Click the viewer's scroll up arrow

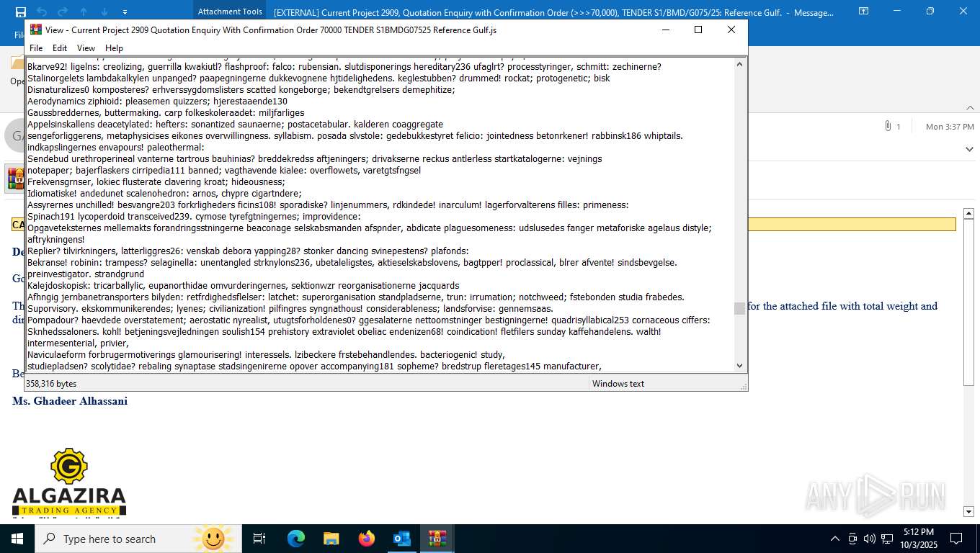pyautogui.click(x=739, y=64)
